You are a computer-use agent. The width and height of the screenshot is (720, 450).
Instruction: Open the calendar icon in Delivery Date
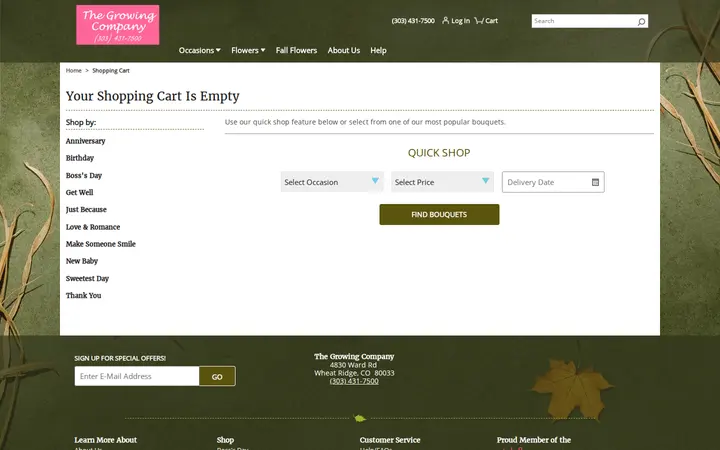(x=595, y=182)
